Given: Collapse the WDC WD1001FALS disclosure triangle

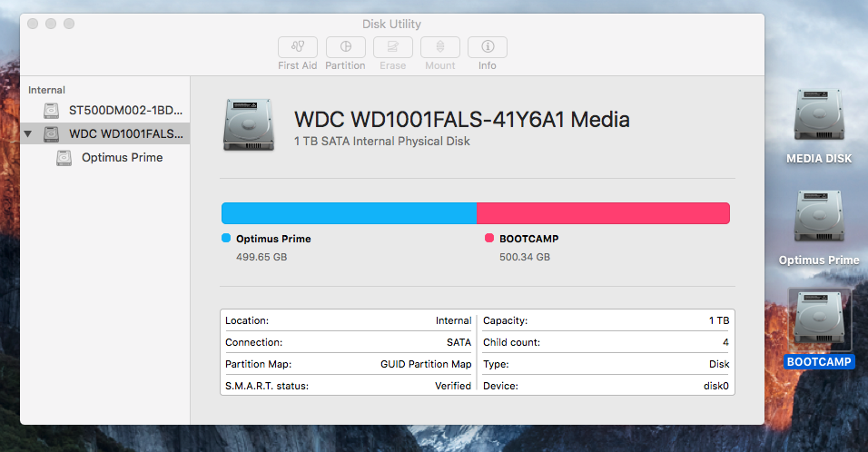Looking at the screenshot, I should pos(27,134).
